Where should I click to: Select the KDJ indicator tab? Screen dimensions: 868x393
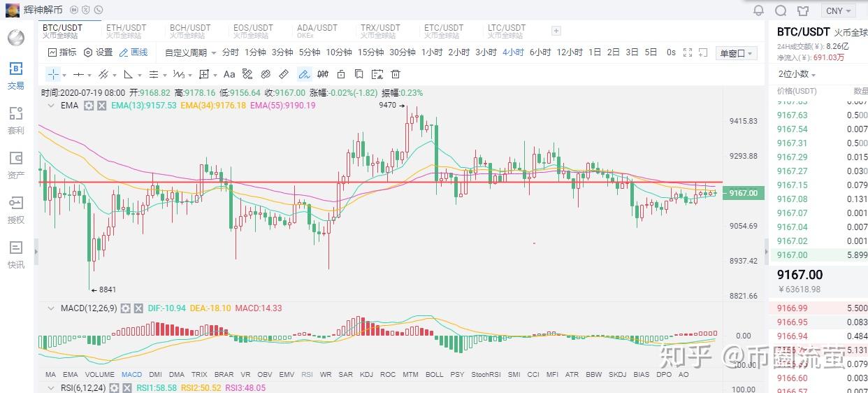(367, 374)
